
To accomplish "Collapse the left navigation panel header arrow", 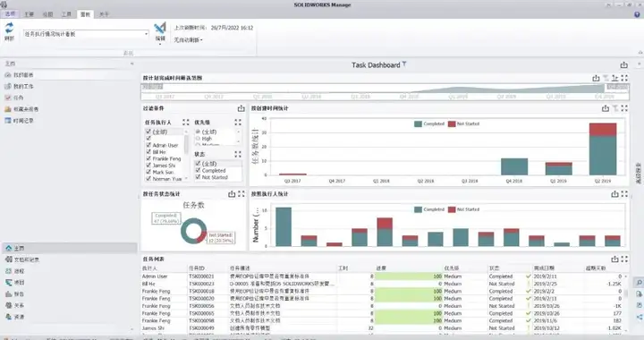I will coord(131,64).
